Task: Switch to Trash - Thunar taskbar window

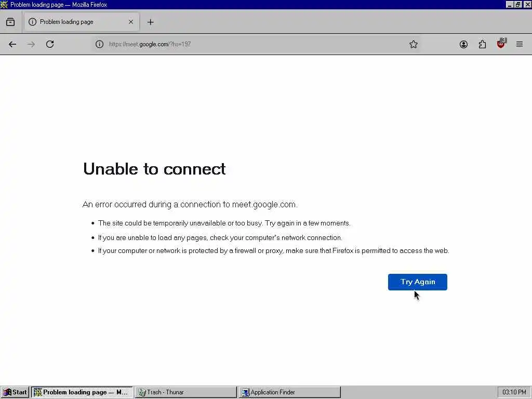Action: [186, 392]
